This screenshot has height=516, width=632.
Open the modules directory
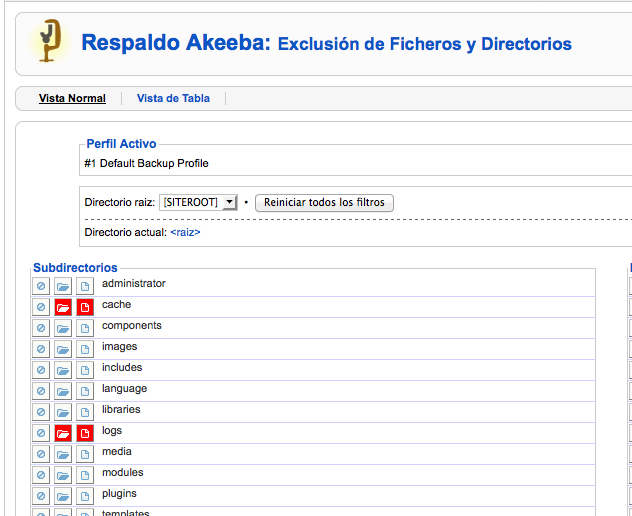point(123,472)
